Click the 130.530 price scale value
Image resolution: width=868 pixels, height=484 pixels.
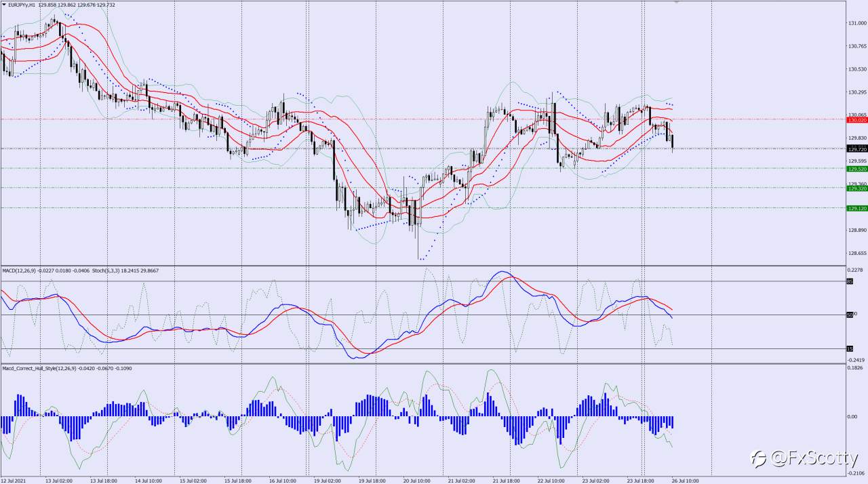click(x=857, y=69)
